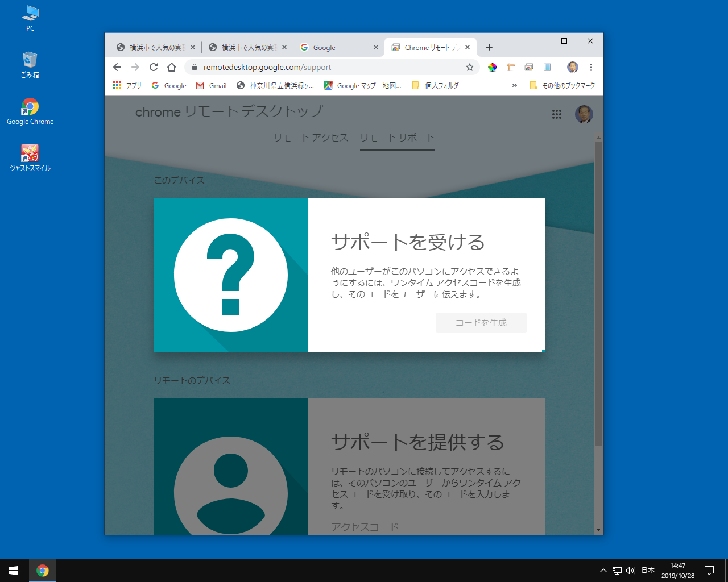Image resolution: width=728 pixels, height=582 pixels.
Task: Click the アクセスコード input field
Action: pos(425,527)
